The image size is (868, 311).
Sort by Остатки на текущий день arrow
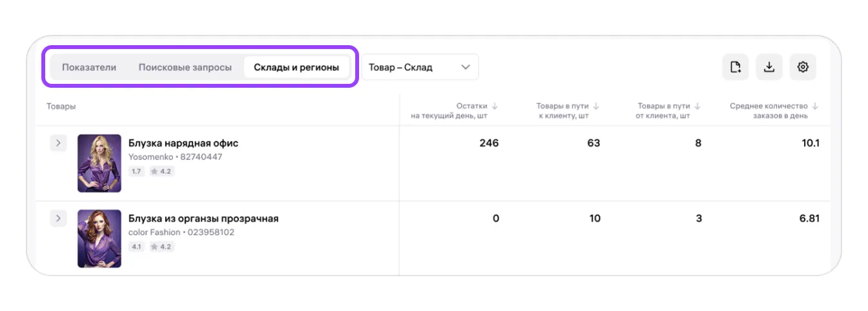click(x=495, y=106)
